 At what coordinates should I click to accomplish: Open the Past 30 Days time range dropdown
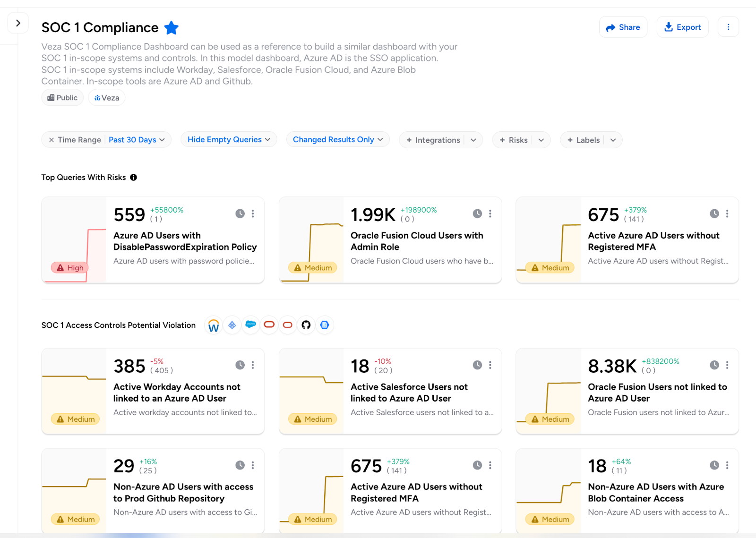pyautogui.click(x=137, y=140)
